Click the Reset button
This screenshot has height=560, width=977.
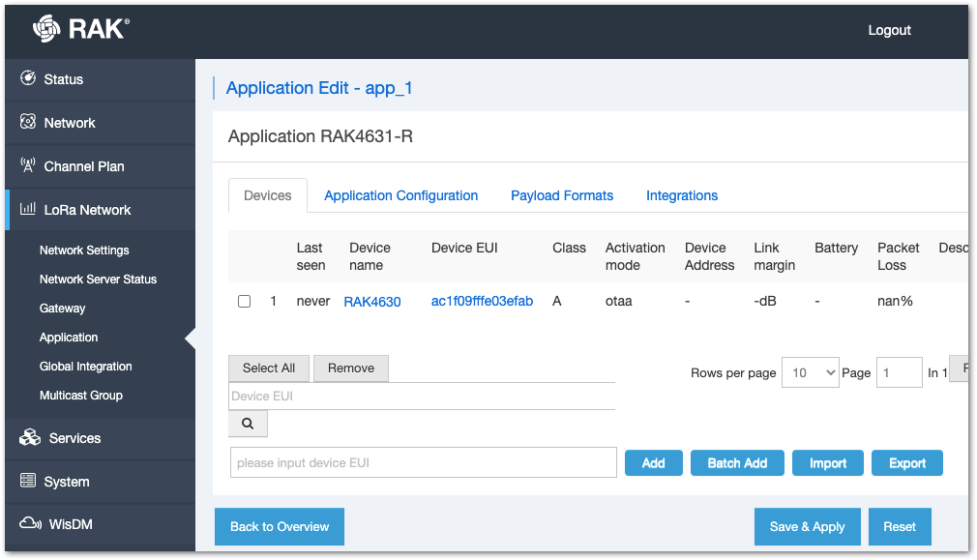pos(900,526)
